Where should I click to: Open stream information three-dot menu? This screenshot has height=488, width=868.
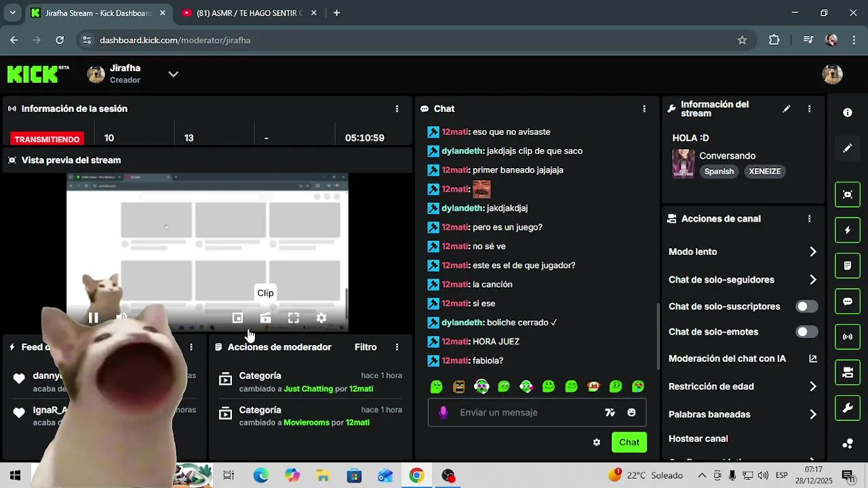coord(809,108)
